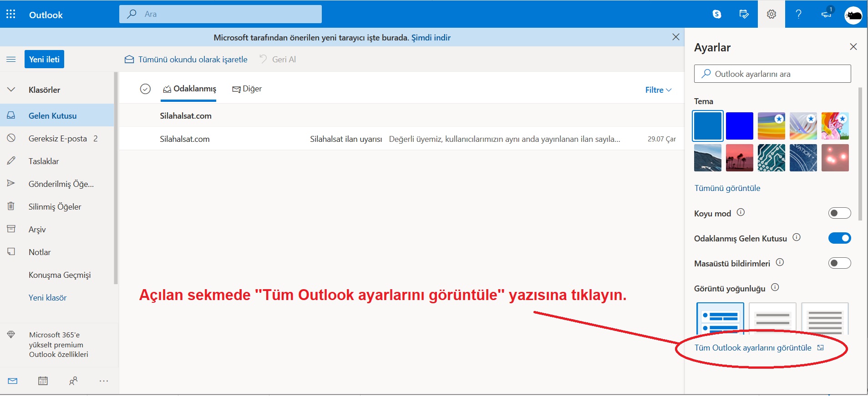Viewport: 868px width, 396px height.
Task: Open the app launcher grid
Action: click(11, 14)
